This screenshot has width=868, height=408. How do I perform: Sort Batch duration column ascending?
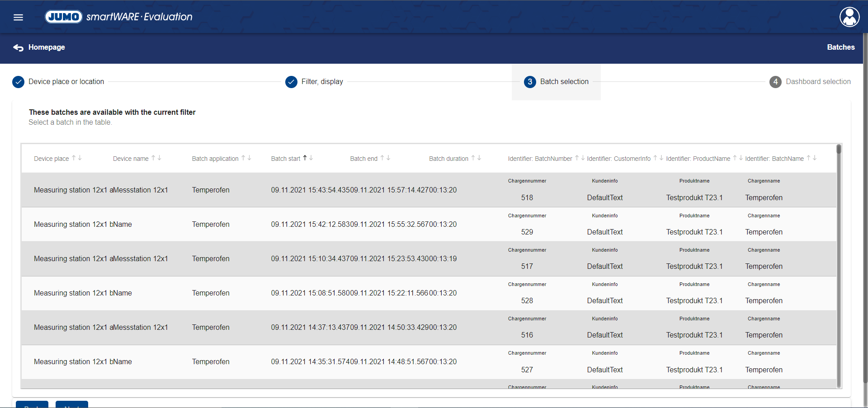473,158
